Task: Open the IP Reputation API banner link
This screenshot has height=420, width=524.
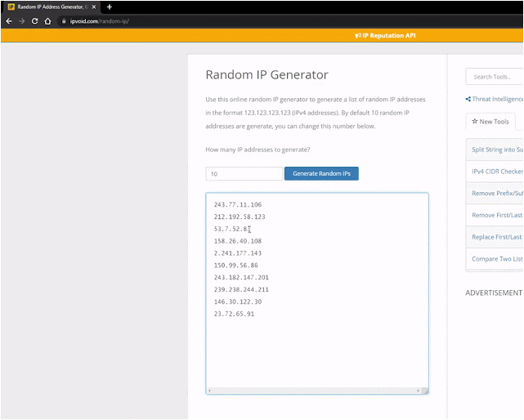Action: (x=385, y=35)
